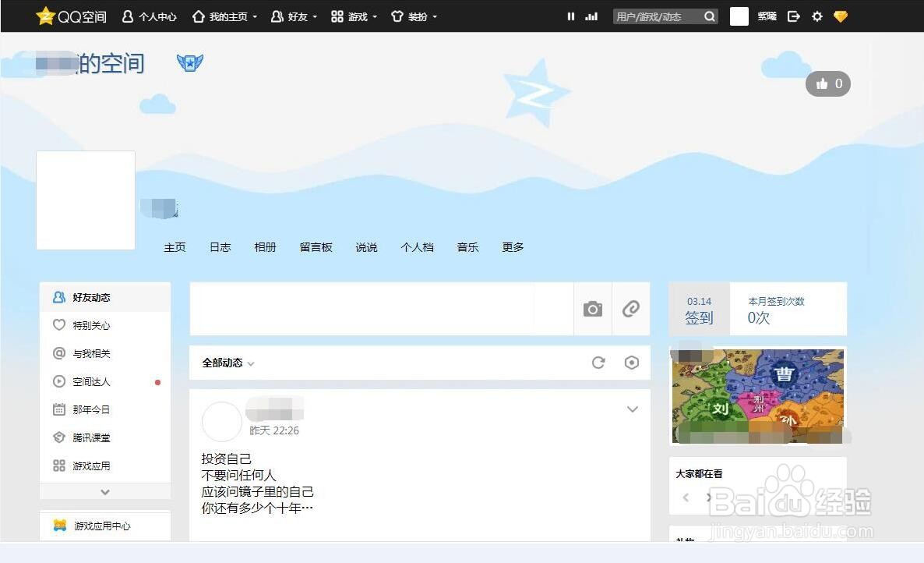Click previous arrow in 大家都在看

click(x=686, y=497)
